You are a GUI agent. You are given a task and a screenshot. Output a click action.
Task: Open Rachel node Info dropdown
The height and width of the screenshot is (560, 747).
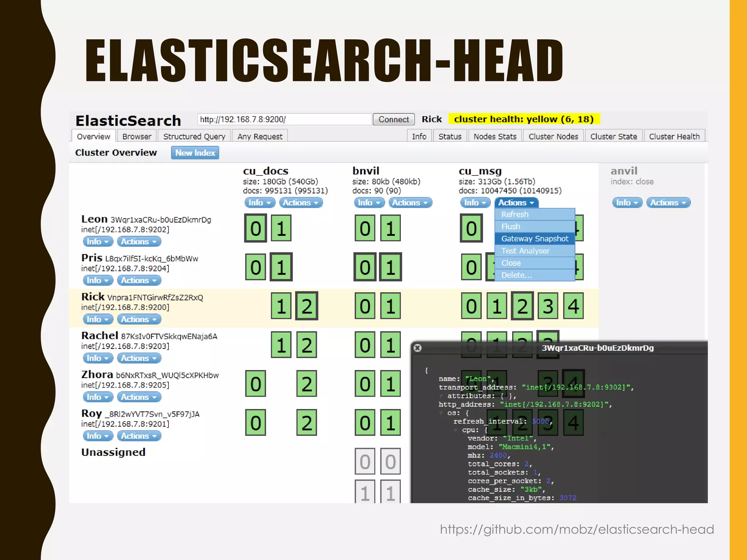pyautogui.click(x=98, y=358)
